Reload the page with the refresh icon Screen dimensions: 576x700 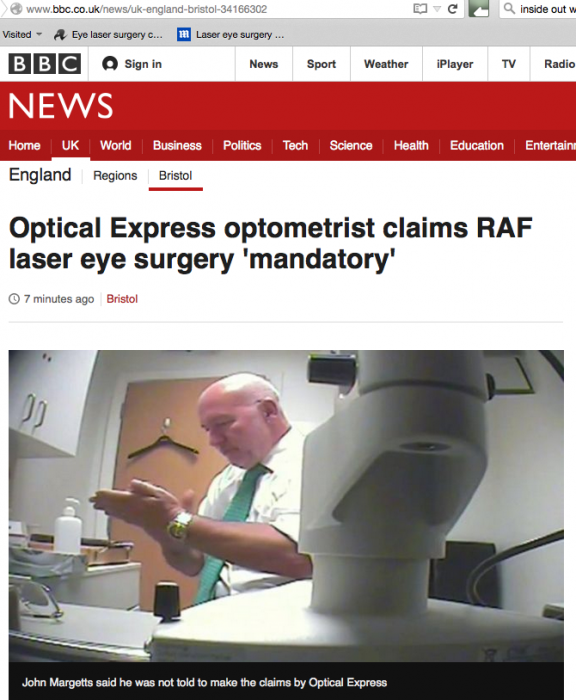(x=453, y=9)
